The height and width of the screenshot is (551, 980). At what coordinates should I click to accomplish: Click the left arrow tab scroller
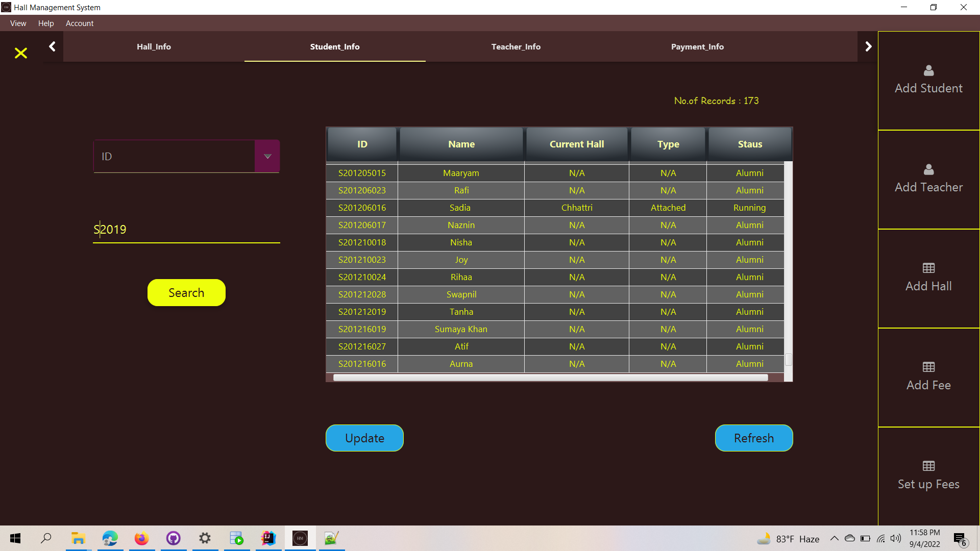(52, 46)
